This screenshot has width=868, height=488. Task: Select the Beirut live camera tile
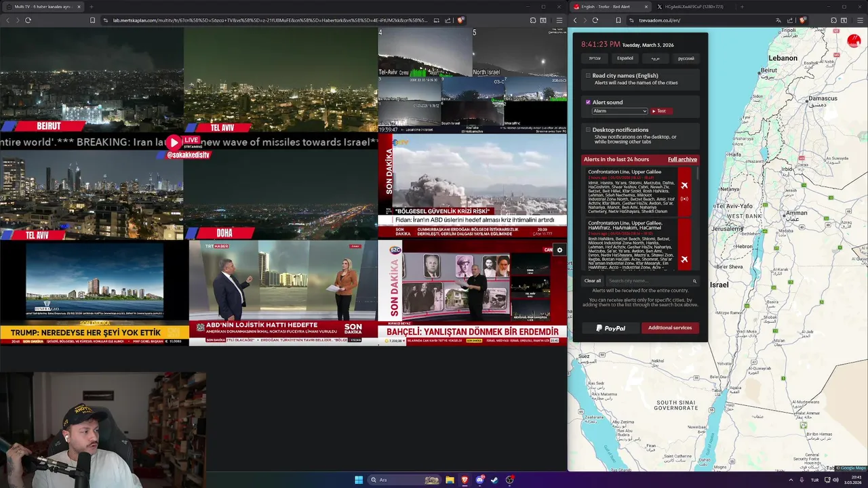click(92, 80)
